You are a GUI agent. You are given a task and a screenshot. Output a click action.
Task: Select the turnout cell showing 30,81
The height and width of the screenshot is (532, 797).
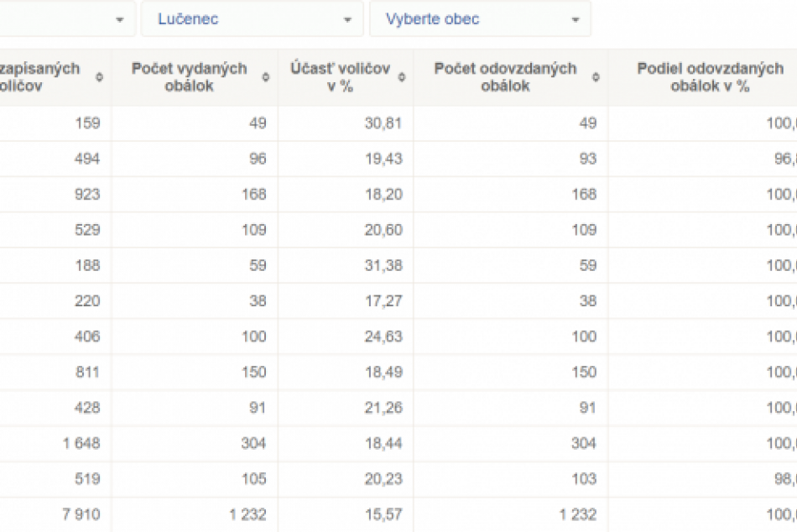tap(383, 123)
